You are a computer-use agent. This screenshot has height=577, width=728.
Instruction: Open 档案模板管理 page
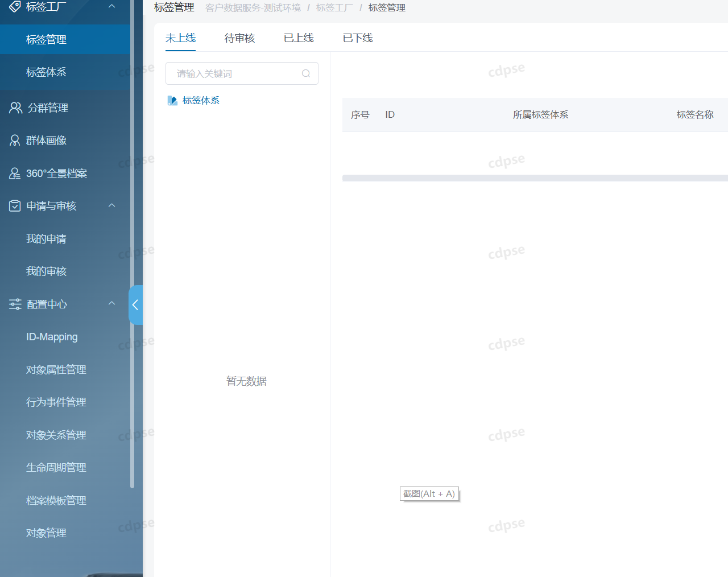56,501
